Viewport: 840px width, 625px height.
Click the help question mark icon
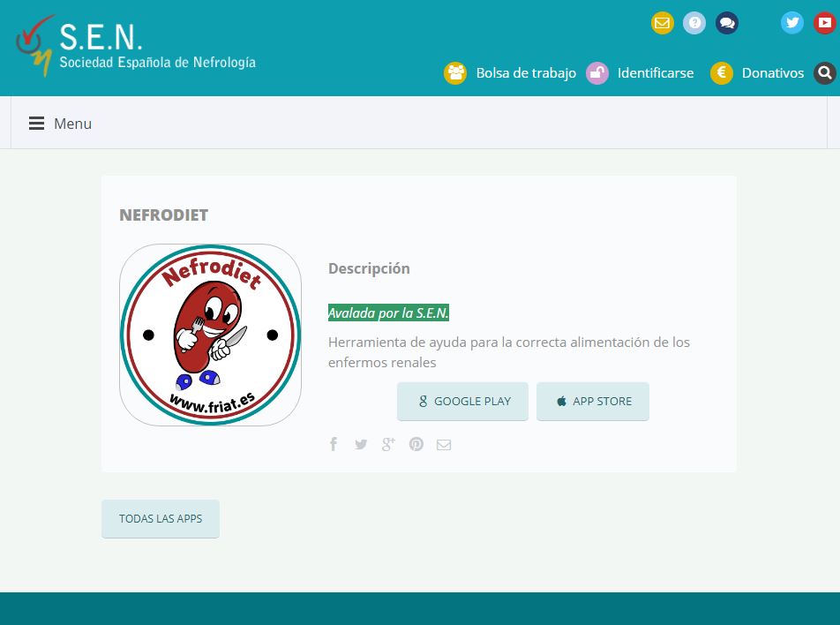[694, 23]
